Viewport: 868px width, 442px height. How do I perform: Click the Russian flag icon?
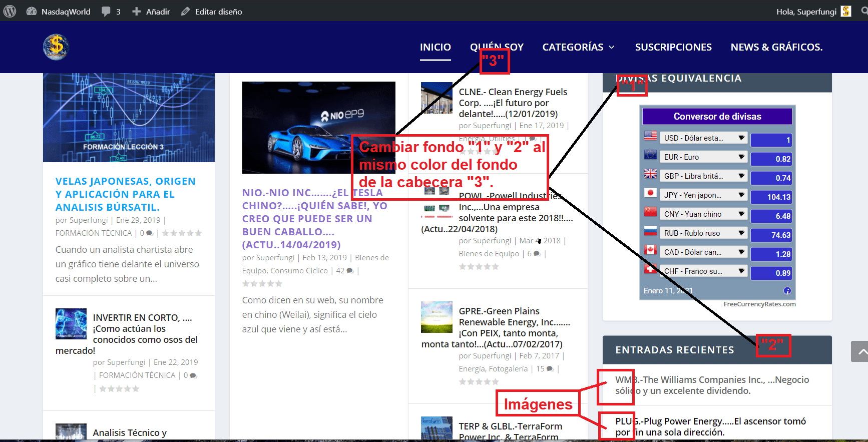point(650,231)
